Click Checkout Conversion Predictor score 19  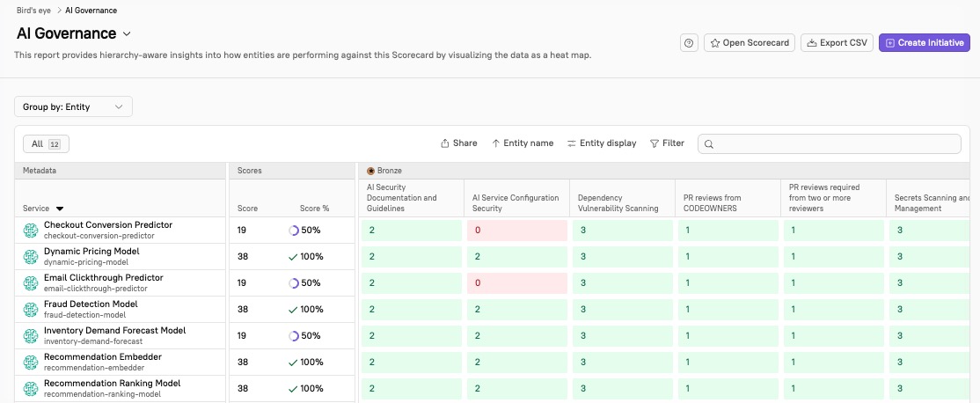(242, 231)
